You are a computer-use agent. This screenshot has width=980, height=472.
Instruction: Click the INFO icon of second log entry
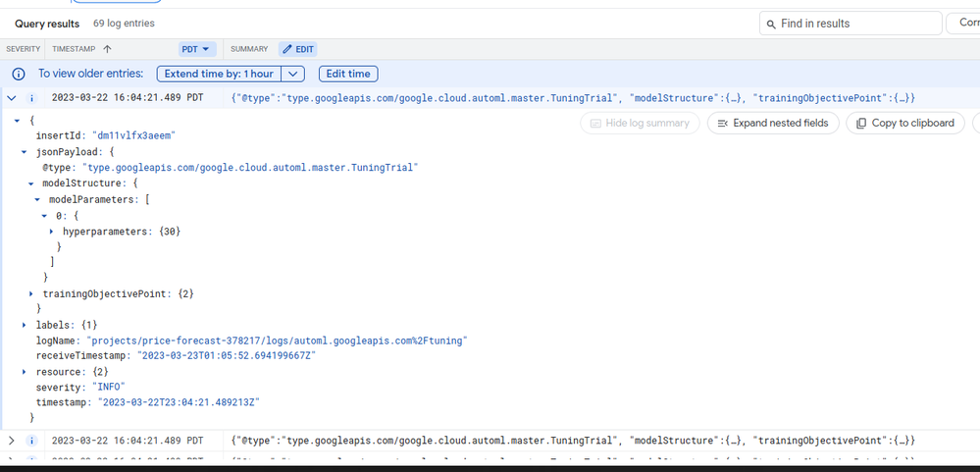pyautogui.click(x=31, y=441)
